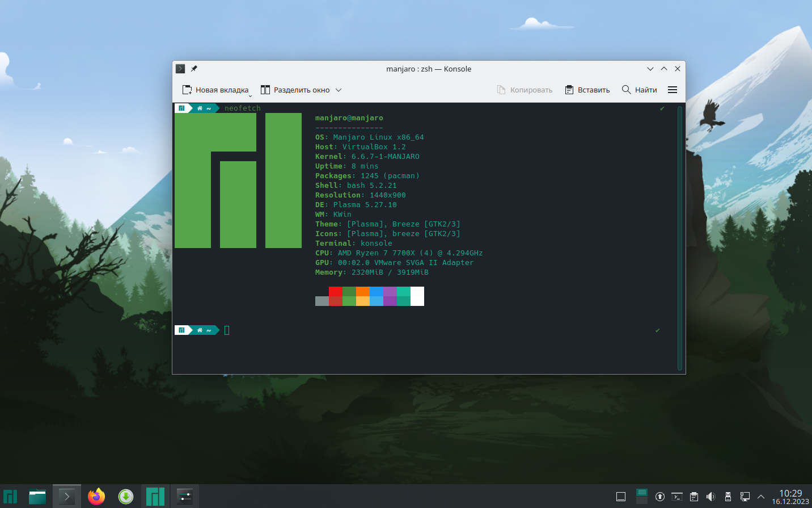This screenshot has width=812, height=508.
Task: Click the "Memory: 2320MiB / 3919MiB" line
Action: click(372, 272)
